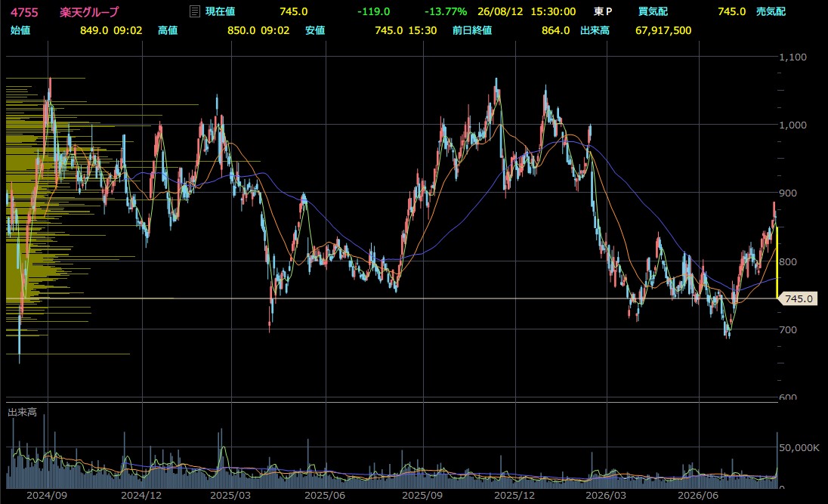Click the current price value 745.0 after 現在値
The image size is (828, 504).
point(294,11)
